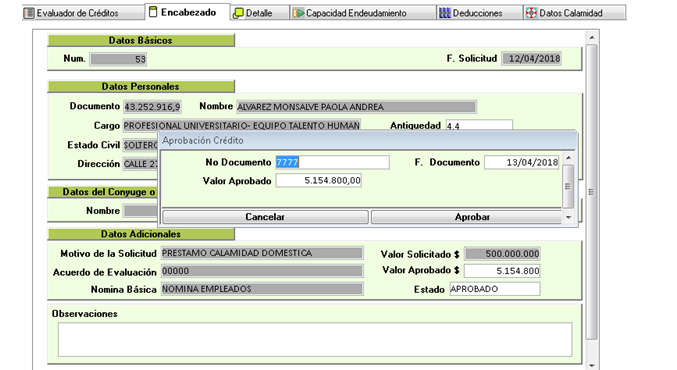Image resolution: width=677 pixels, height=370 pixels.
Task: Click the Capacidad Endeudamiento tab icon
Action: click(298, 13)
